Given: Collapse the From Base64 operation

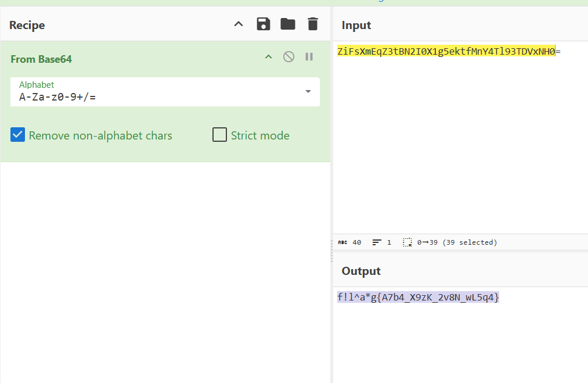Looking at the screenshot, I should [x=269, y=57].
